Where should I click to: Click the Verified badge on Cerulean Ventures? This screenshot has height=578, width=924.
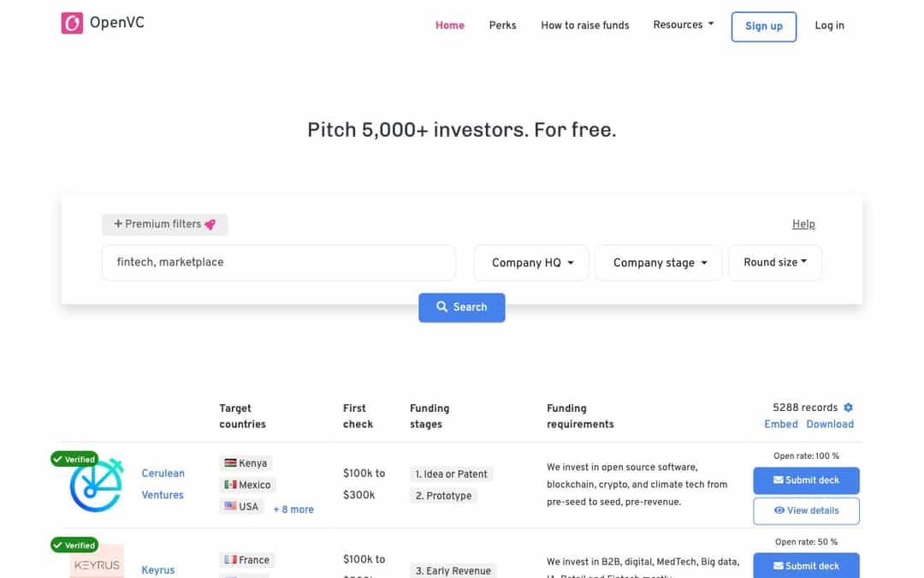(x=74, y=459)
